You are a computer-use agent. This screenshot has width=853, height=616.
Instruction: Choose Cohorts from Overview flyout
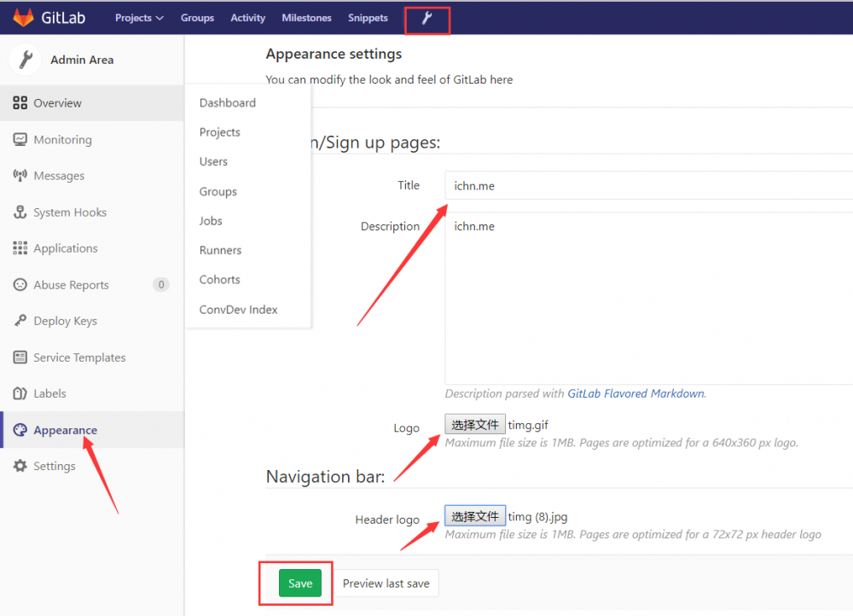220,280
